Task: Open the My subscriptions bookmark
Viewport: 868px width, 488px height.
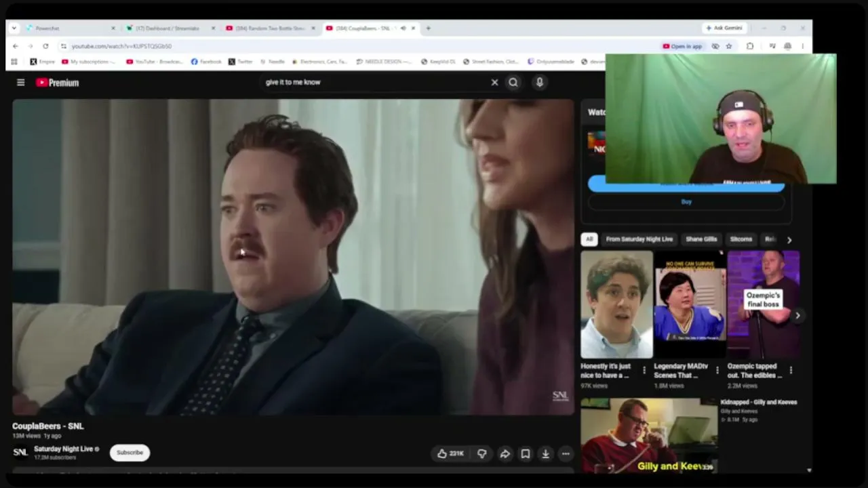Action: point(89,62)
